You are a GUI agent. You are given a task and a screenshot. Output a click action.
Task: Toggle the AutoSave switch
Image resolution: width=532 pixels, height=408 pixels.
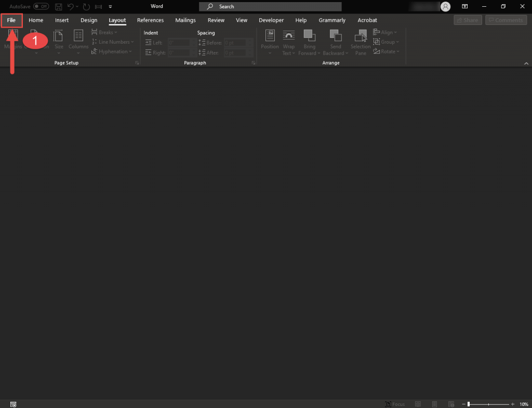coord(41,7)
